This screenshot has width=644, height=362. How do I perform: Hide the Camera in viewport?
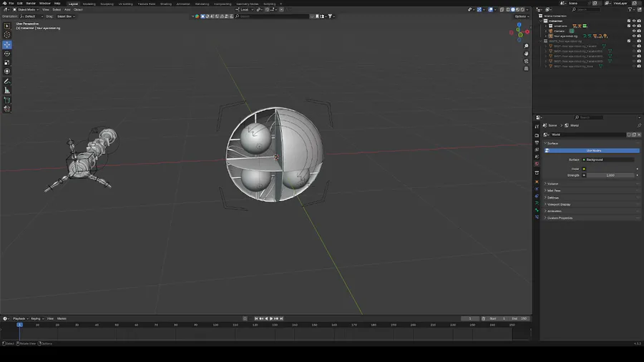[x=634, y=31]
